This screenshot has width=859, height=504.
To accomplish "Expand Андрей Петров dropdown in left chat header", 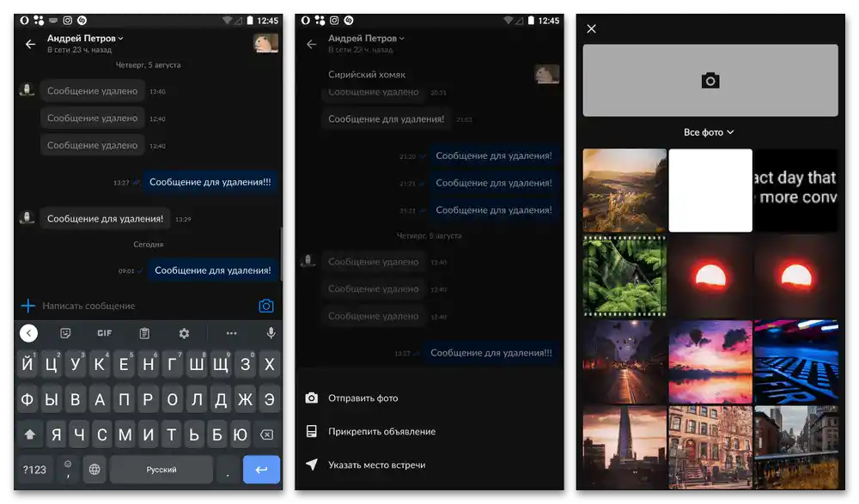I will [85, 39].
